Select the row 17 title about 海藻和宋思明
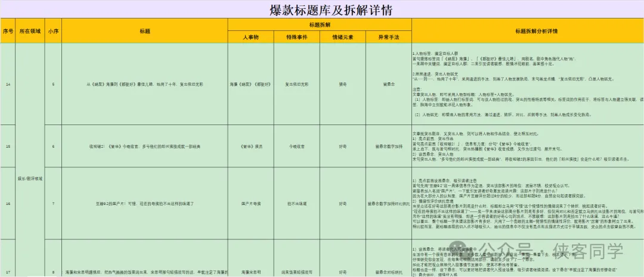 [144, 259]
